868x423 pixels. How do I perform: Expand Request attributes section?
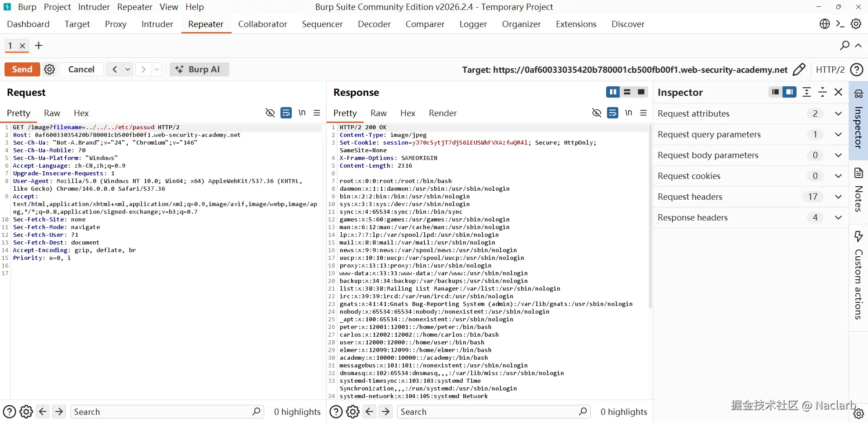(838, 113)
